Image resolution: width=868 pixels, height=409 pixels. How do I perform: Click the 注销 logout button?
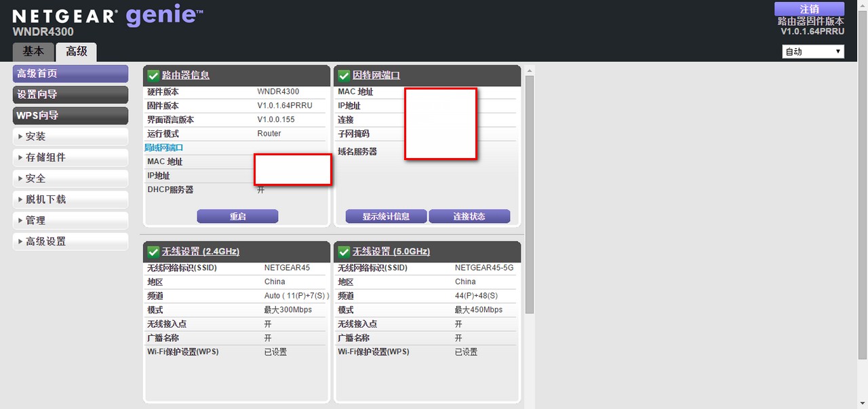[x=809, y=9]
